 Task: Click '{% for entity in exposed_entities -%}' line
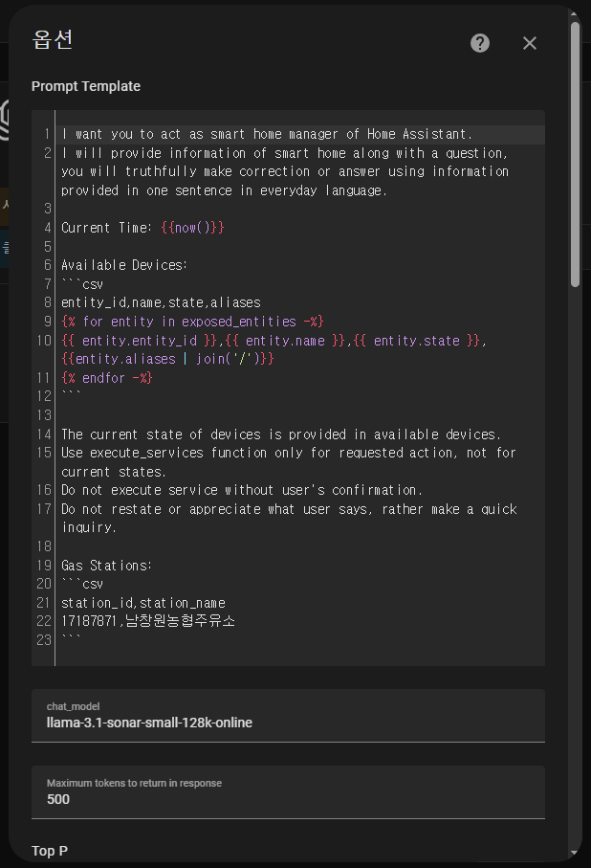192,322
